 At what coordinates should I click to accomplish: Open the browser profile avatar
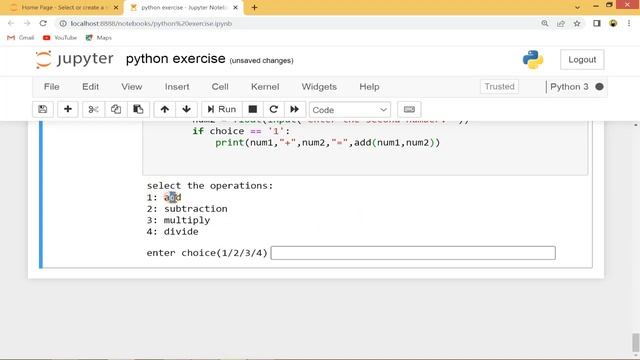613,24
